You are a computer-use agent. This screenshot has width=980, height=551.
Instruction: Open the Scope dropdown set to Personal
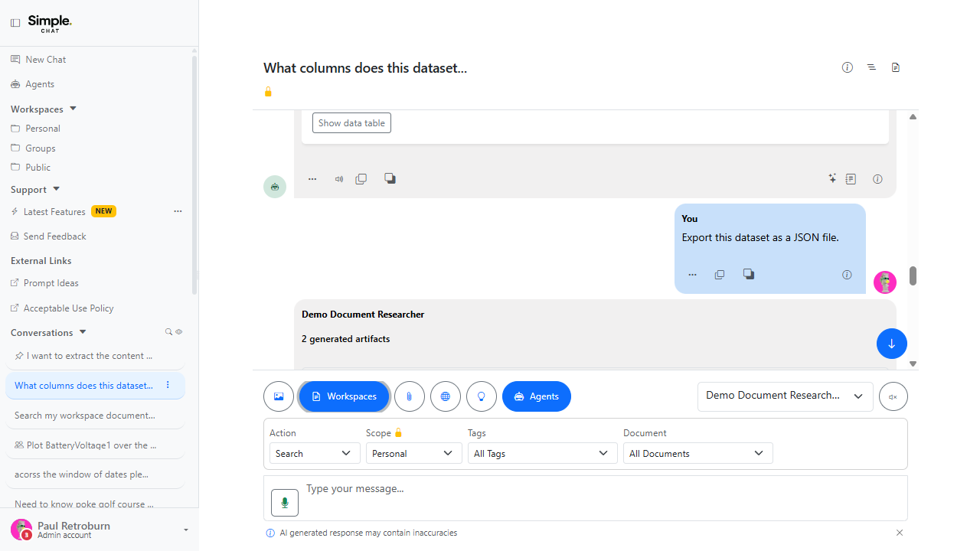point(413,453)
